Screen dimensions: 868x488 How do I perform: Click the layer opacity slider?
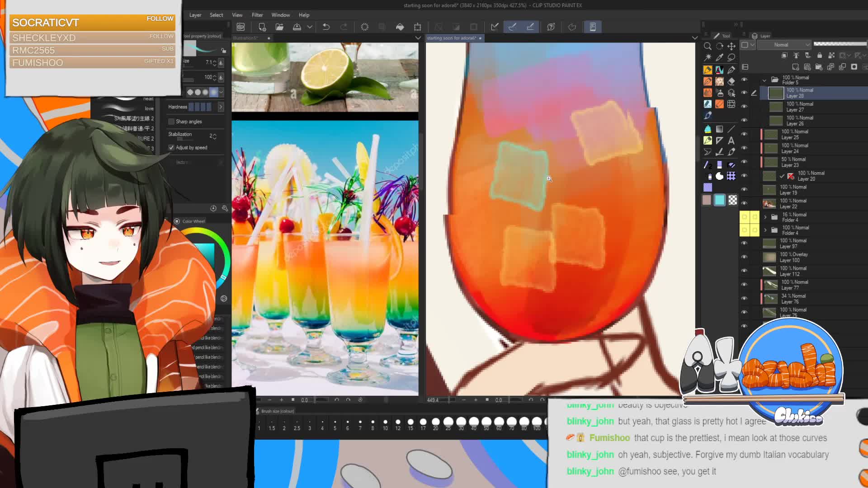point(840,44)
